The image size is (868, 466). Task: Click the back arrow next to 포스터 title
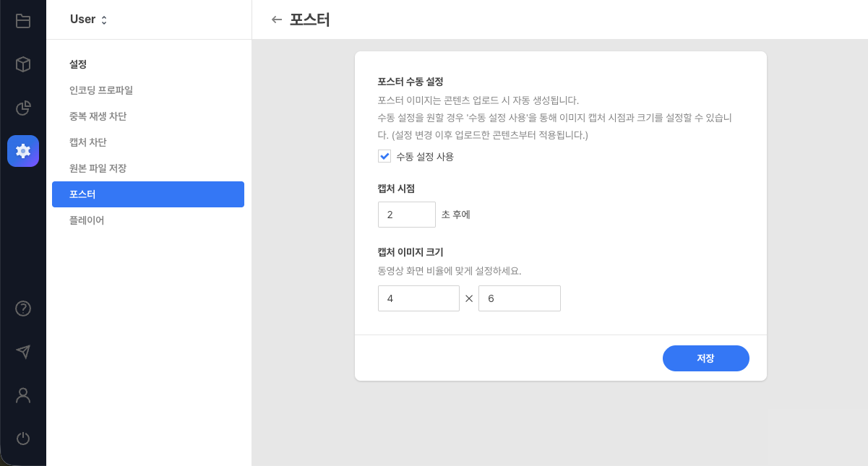pos(277,20)
